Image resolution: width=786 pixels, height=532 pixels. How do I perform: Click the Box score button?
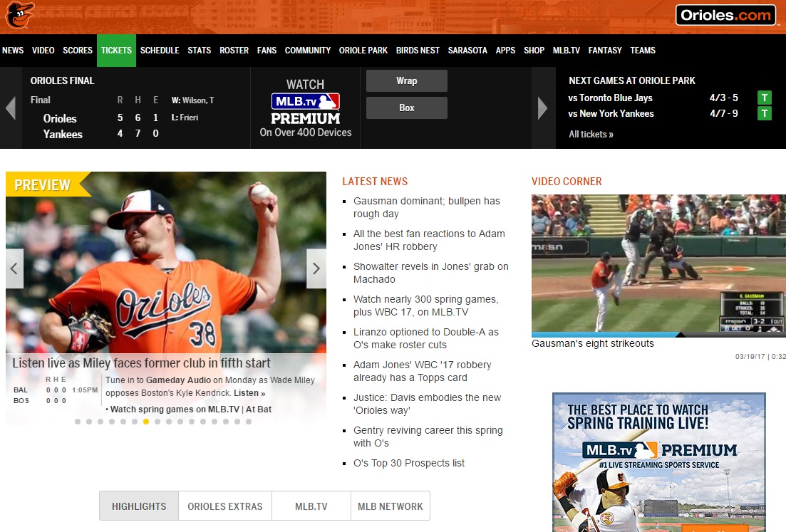tap(406, 108)
